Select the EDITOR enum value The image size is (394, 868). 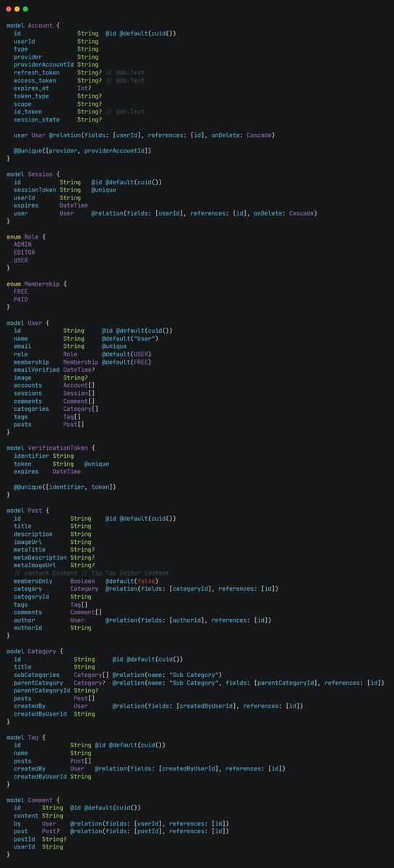click(x=25, y=252)
